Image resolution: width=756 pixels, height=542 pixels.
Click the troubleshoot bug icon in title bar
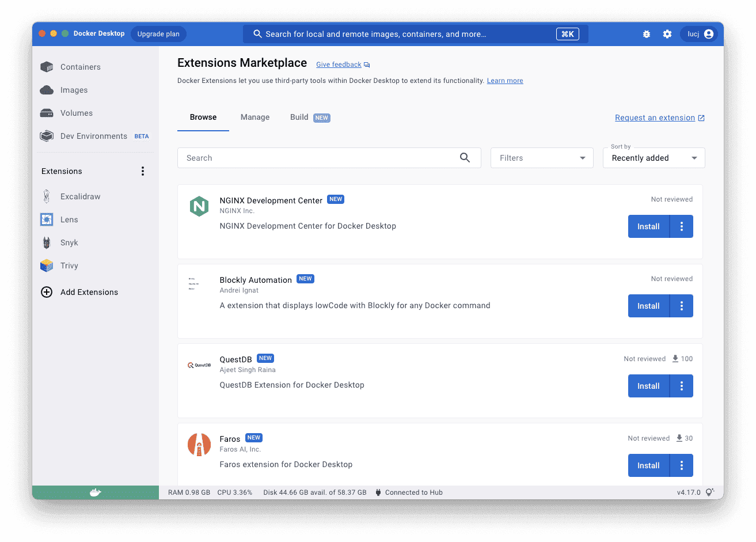pos(647,34)
